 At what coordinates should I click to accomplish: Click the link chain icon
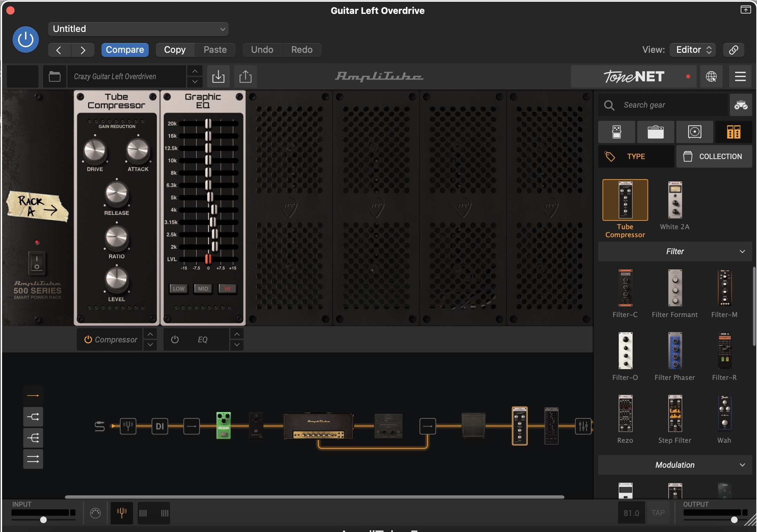tap(733, 50)
